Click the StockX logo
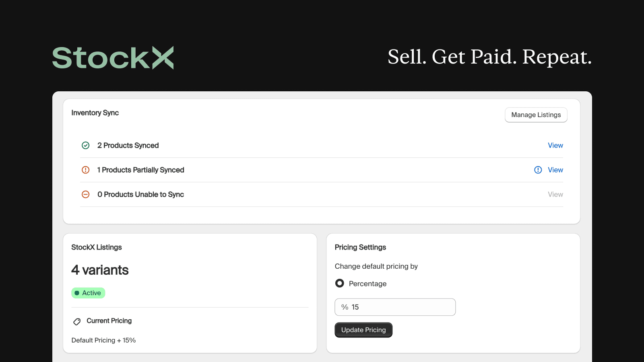The height and width of the screenshot is (362, 644). tap(113, 58)
